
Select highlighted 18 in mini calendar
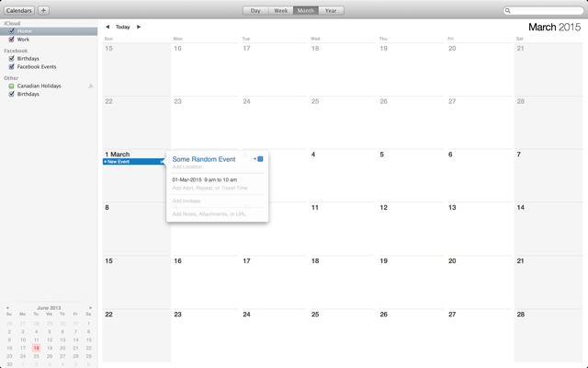pos(36,348)
